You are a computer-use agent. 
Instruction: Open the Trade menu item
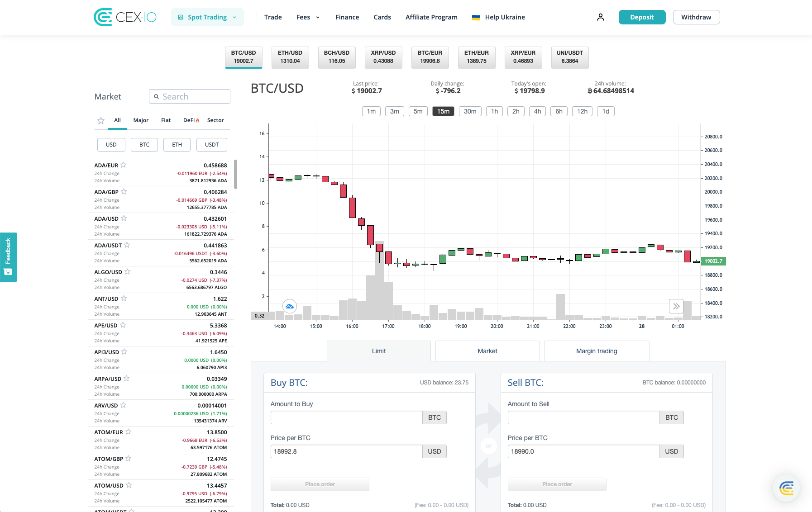click(x=273, y=17)
